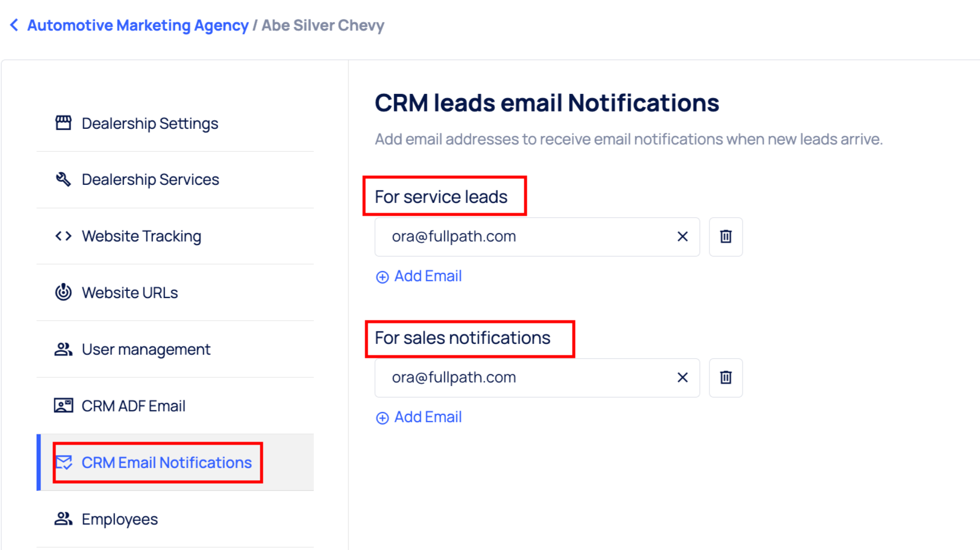Click the CRM ADF Email contact card icon
This screenshot has height=550, width=980.
[x=64, y=405]
